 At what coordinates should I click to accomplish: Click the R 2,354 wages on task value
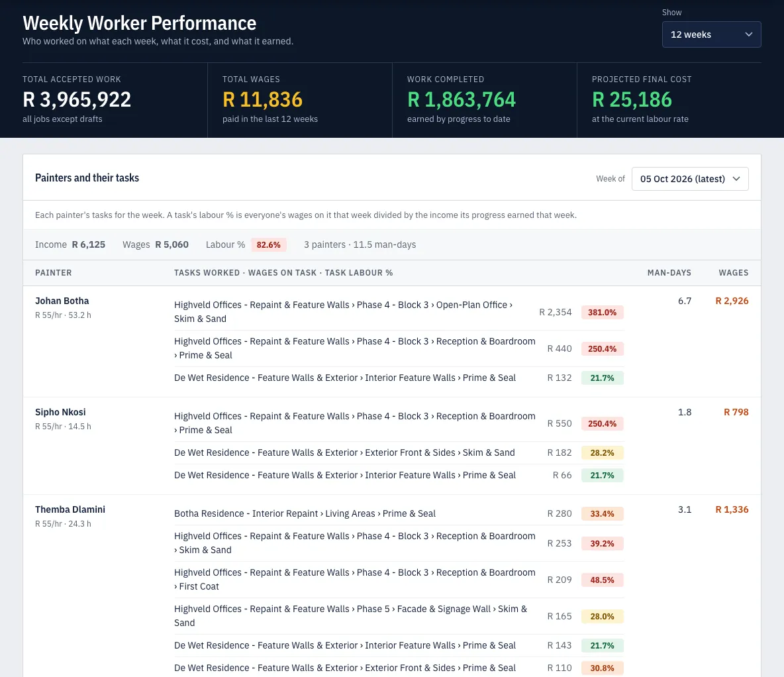pos(555,312)
